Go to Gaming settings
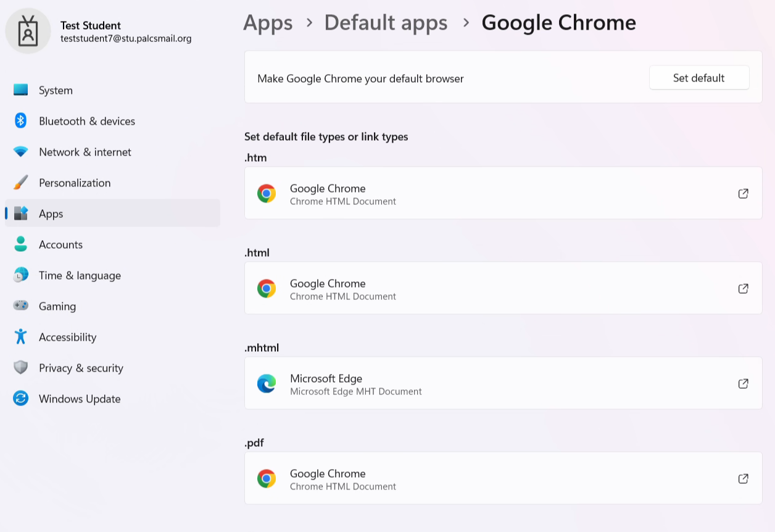The image size is (775, 532). click(112, 306)
